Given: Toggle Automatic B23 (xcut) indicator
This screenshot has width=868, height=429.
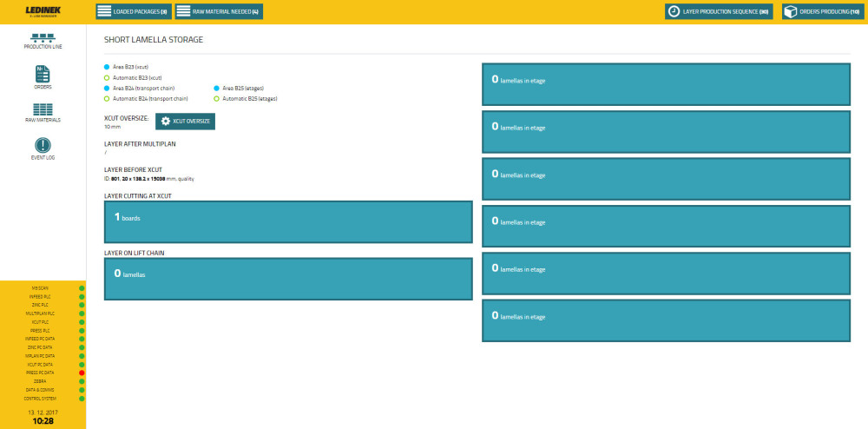Looking at the screenshot, I should tap(107, 77).
